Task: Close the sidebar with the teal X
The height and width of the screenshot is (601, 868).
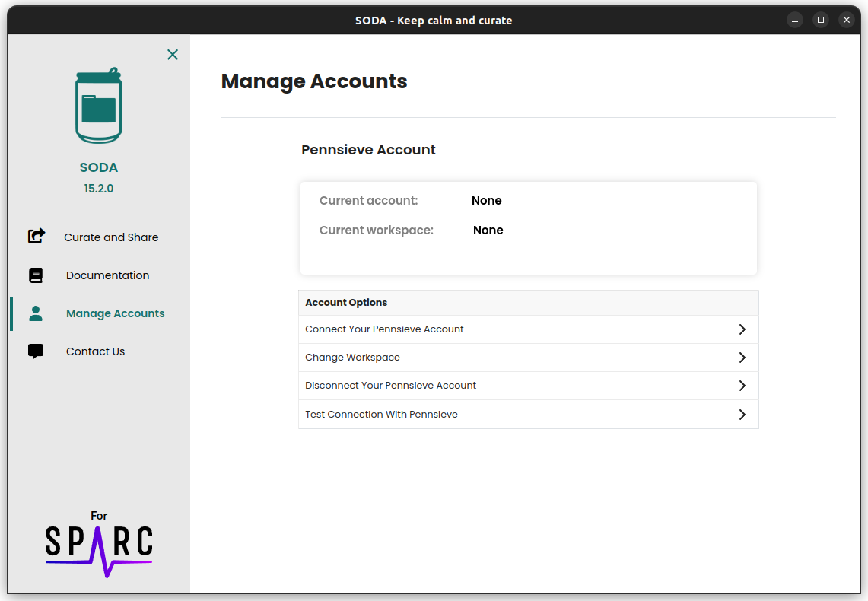Action: [x=173, y=54]
